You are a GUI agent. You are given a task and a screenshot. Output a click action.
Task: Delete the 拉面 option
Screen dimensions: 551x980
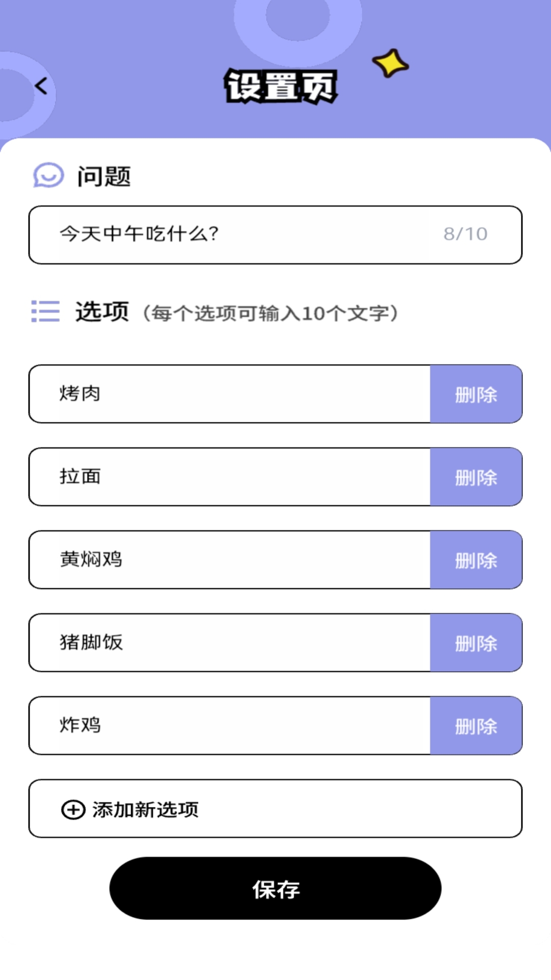click(x=476, y=477)
